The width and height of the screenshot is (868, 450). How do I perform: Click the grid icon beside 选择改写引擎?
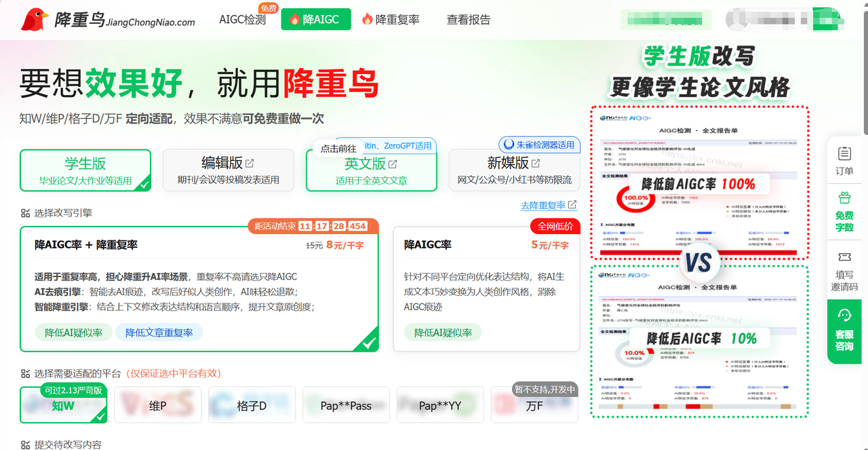[26, 212]
